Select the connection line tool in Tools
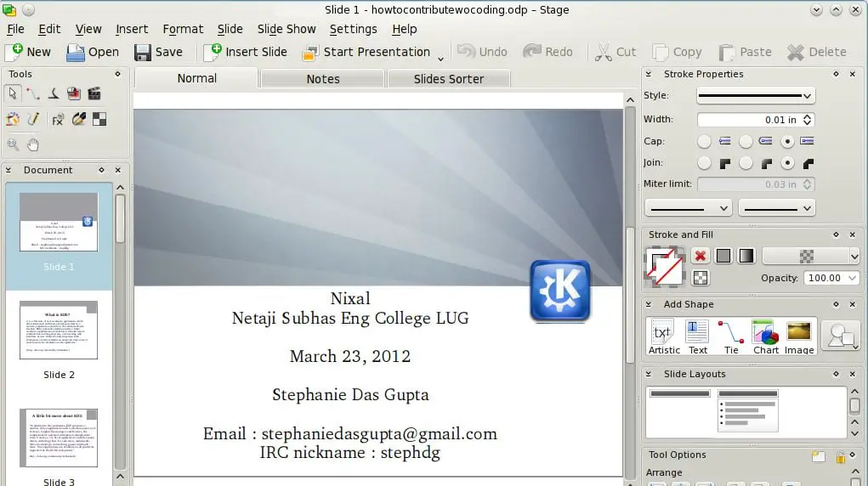This screenshot has width=868, height=486. point(33,93)
